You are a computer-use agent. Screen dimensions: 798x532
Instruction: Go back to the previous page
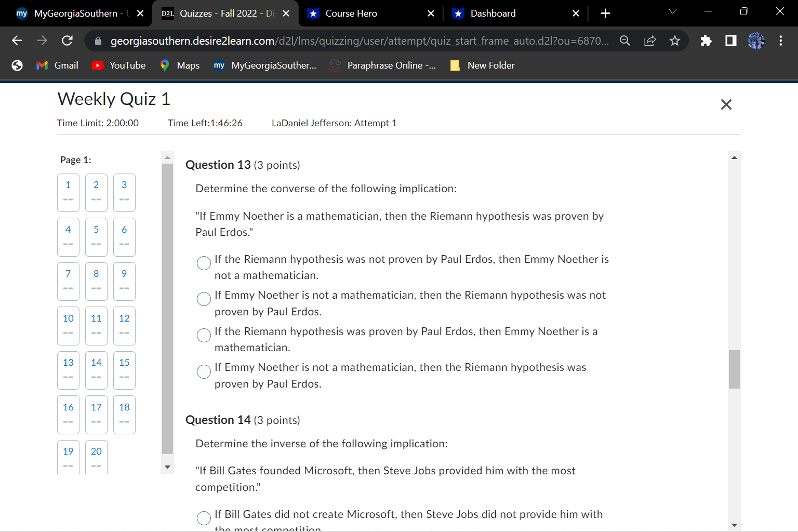17,41
